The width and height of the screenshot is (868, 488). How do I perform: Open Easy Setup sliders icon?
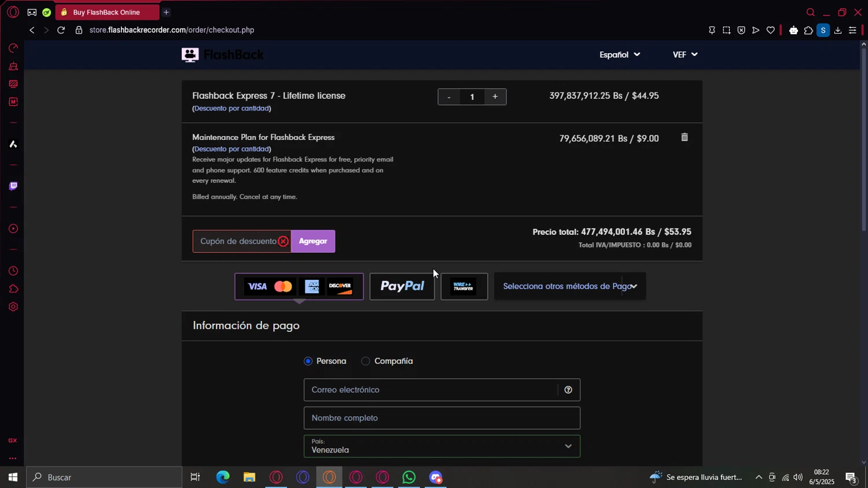click(x=852, y=30)
